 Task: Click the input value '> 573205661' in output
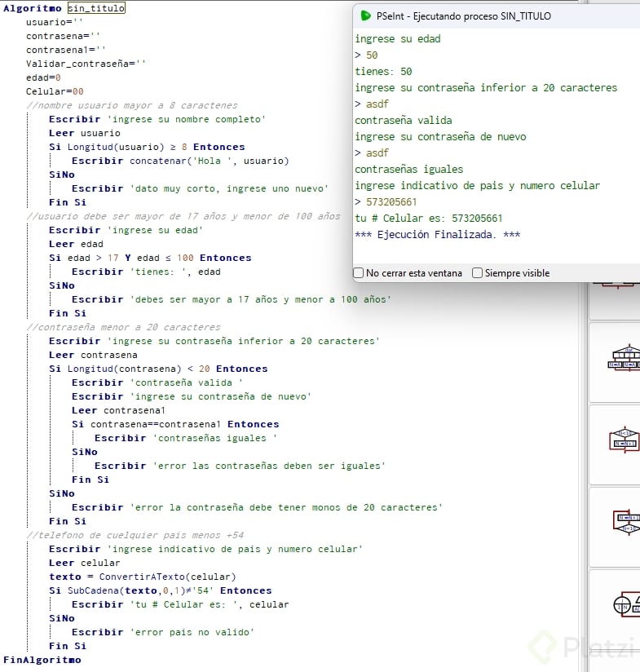pos(386,202)
